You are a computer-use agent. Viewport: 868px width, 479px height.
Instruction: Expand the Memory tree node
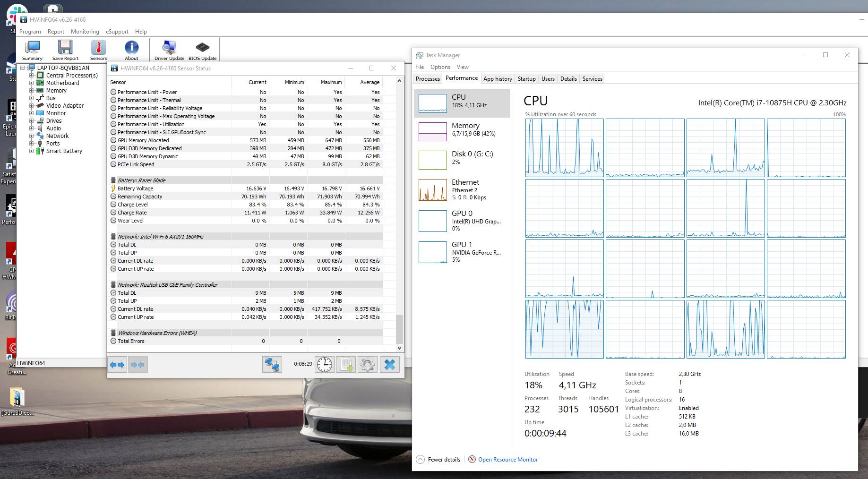pyautogui.click(x=31, y=90)
